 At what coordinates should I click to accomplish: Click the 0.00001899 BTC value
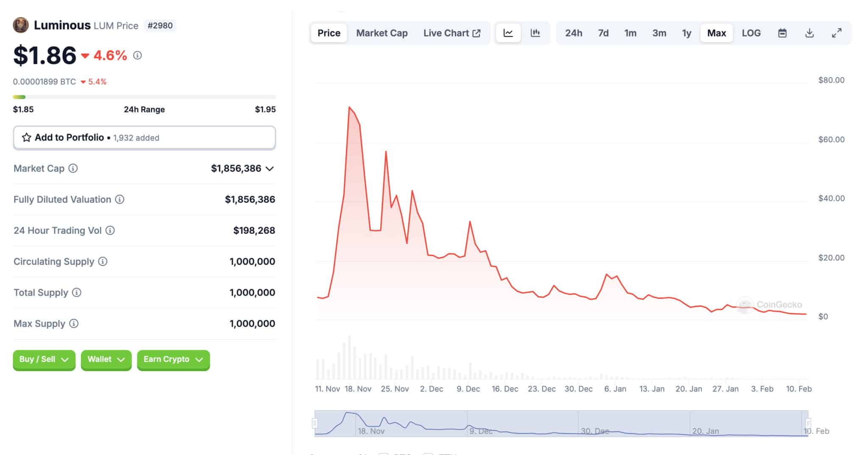[x=45, y=82]
